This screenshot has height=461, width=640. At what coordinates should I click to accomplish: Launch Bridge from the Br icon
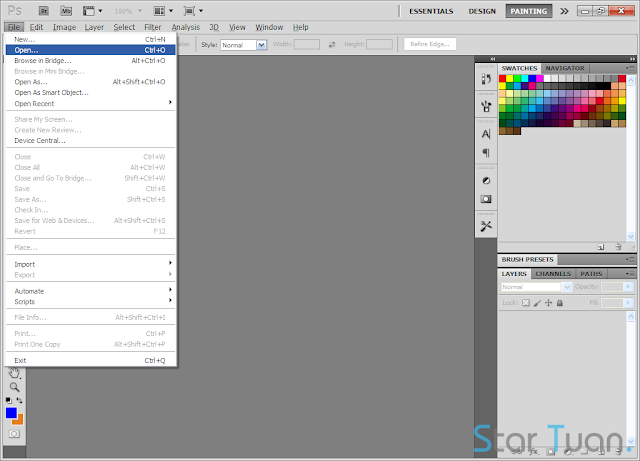coord(44,11)
